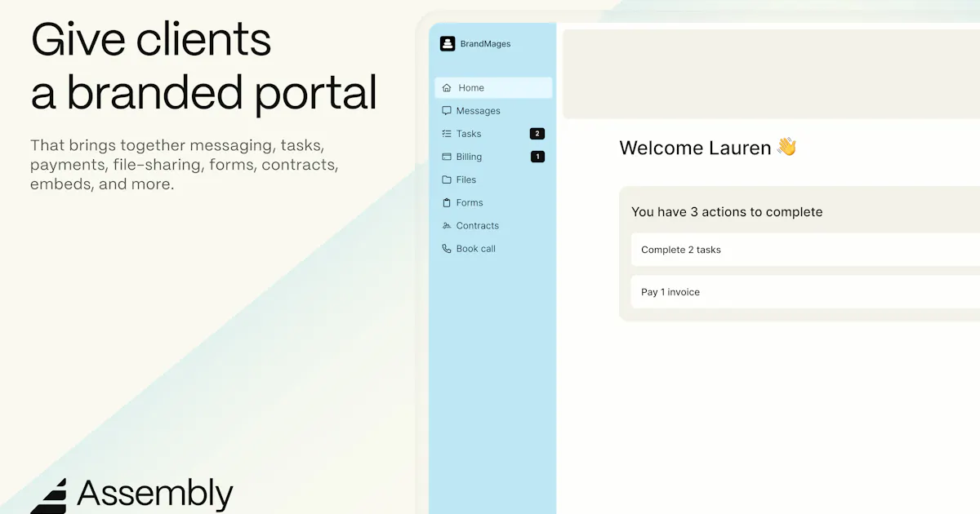This screenshot has width=980, height=514.
Task: Click the Book call phone icon
Action: [x=447, y=249]
